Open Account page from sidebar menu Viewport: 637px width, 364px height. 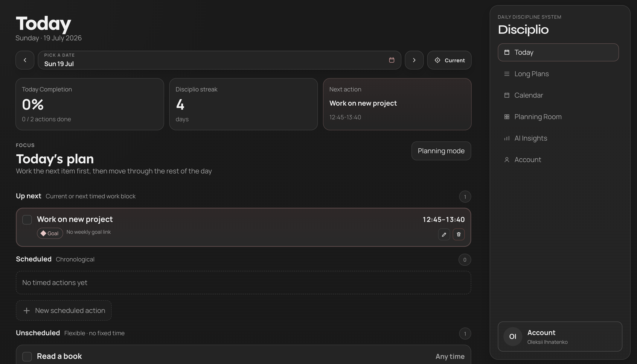[x=558, y=160]
